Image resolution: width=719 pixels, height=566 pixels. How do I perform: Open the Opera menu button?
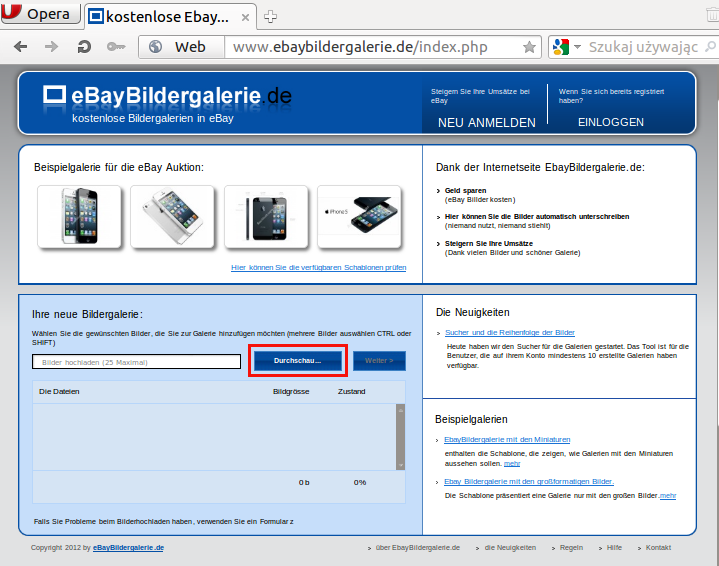point(40,13)
